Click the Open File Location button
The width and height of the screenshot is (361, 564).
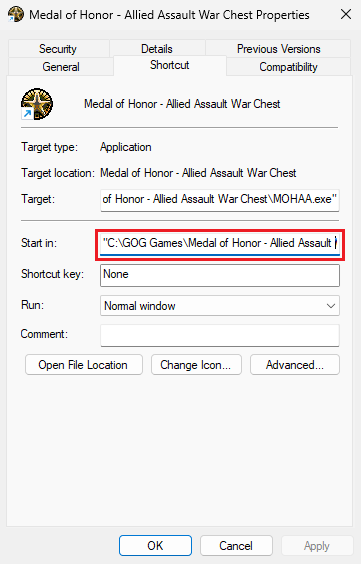click(84, 365)
